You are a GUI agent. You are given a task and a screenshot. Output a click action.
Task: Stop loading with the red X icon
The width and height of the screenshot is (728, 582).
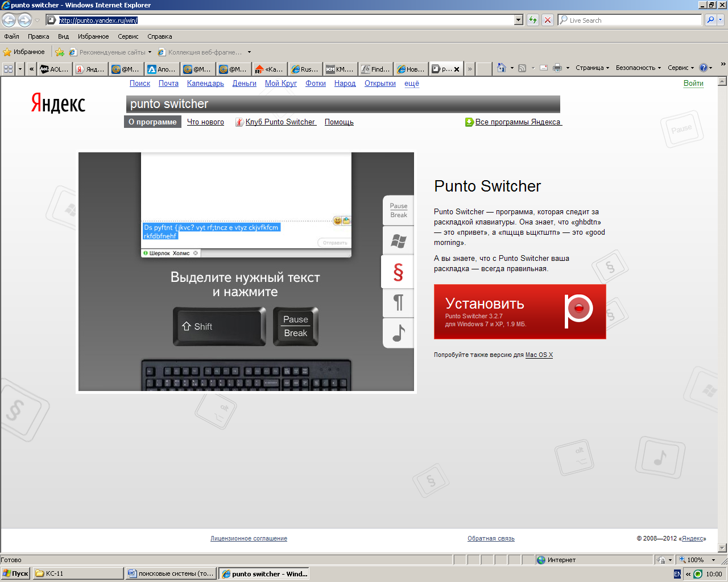click(x=548, y=20)
